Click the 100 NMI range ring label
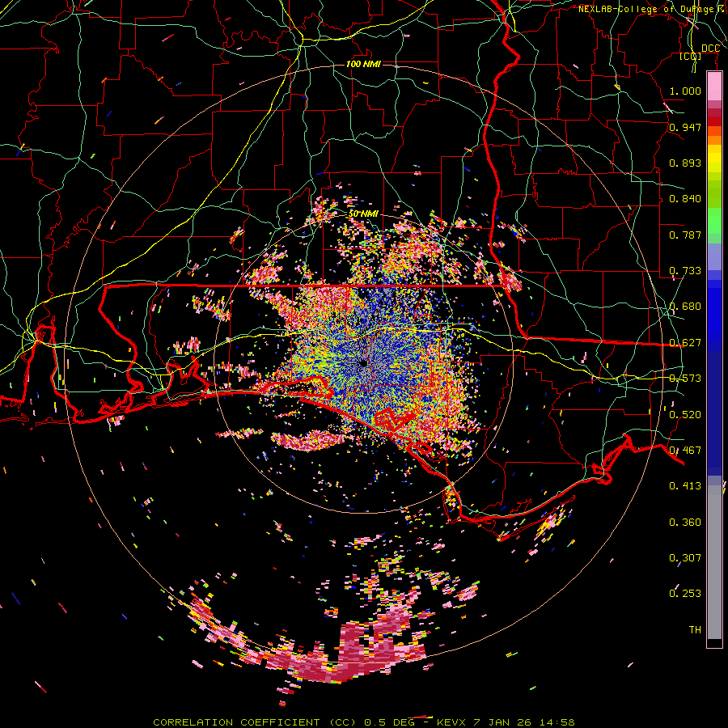The image size is (728, 728). (x=363, y=64)
